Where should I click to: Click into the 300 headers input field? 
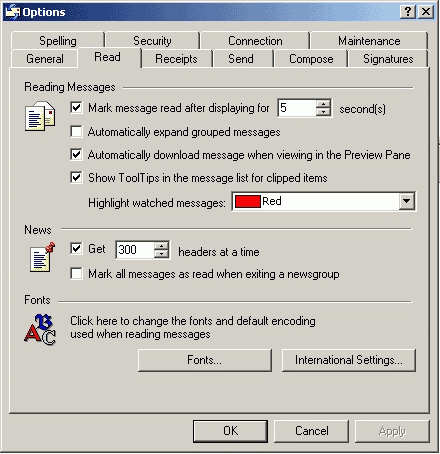[136, 250]
